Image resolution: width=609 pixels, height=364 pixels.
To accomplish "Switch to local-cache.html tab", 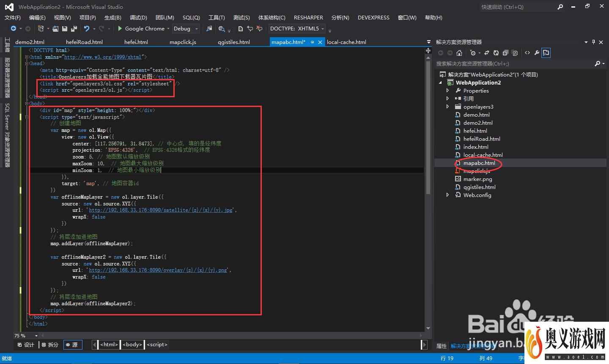I will tap(346, 42).
